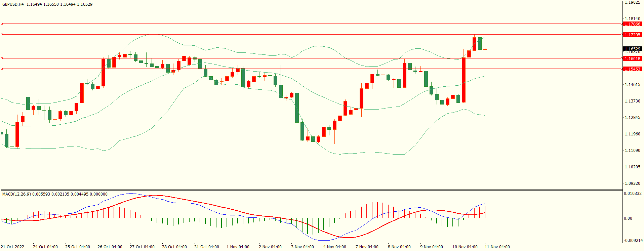
Task: Click the black current price label 1.16529
Action: tap(632, 49)
